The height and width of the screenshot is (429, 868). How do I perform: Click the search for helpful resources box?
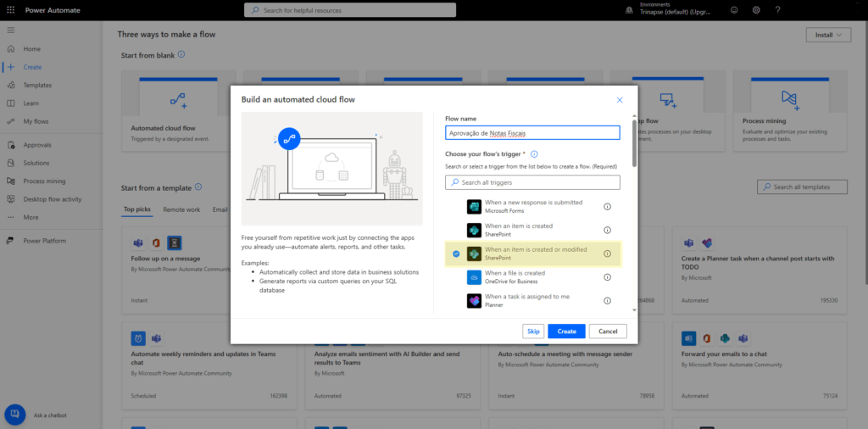(x=350, y=10)
